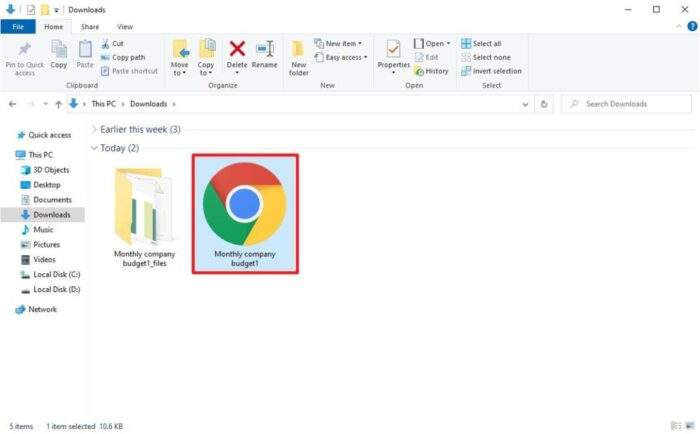The image size is (700, 434).
Task: Switch to the View ribbon tab
Action: pyautogui.click(x=125, y=27)
